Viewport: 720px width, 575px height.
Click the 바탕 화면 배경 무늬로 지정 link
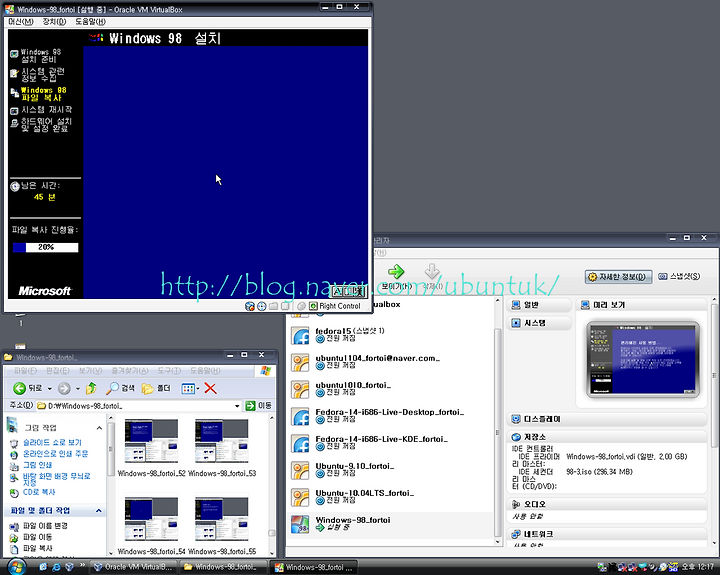(x=56, y=479)
